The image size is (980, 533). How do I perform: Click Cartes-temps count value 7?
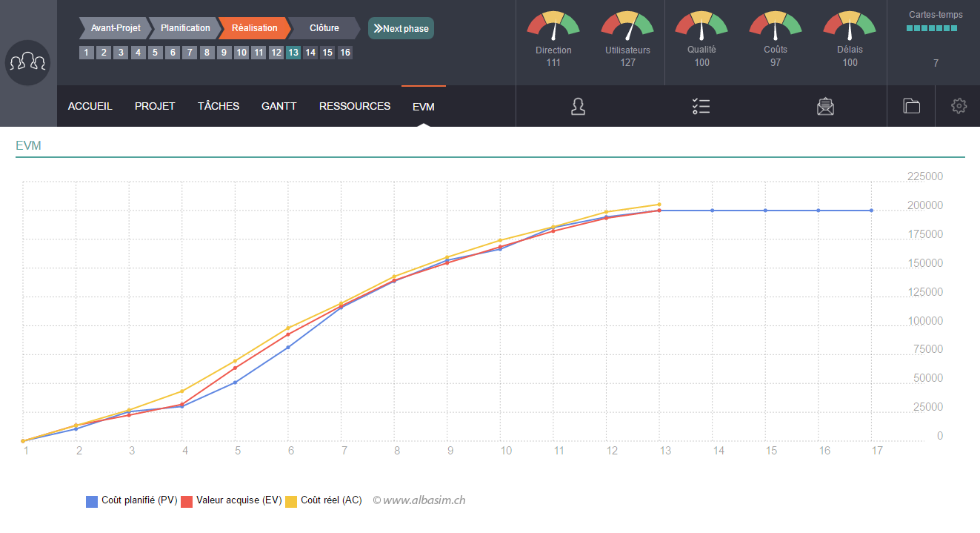tap(936, 64)
